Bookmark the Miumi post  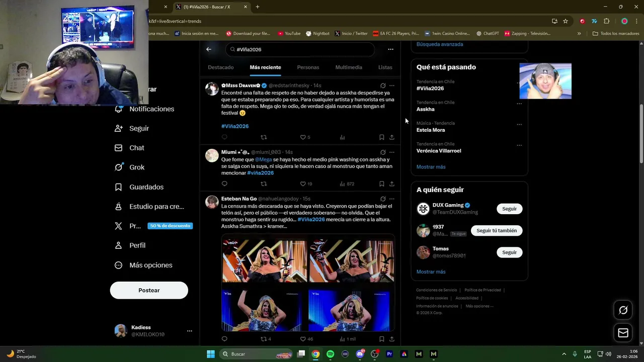point(381,184)
